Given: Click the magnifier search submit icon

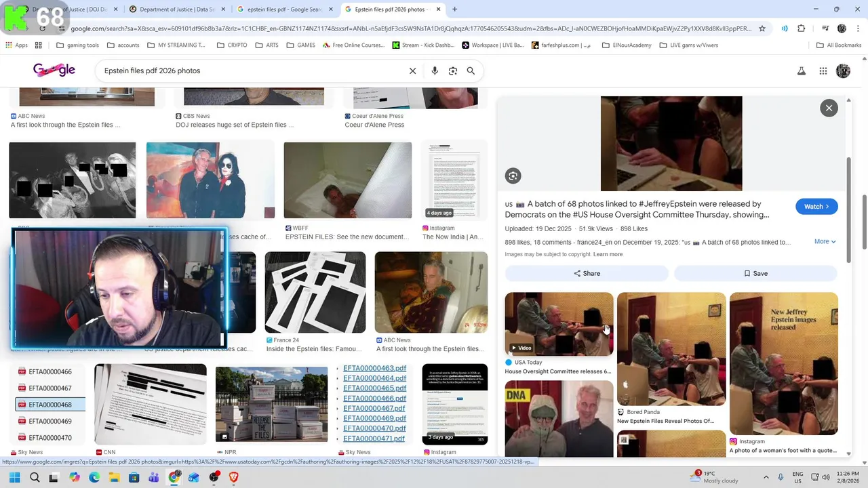Looking at the screenshot, I should point(471,70).
